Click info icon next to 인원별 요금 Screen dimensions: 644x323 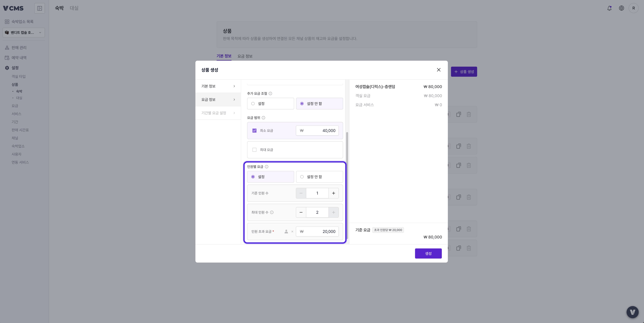pos(266,167)
